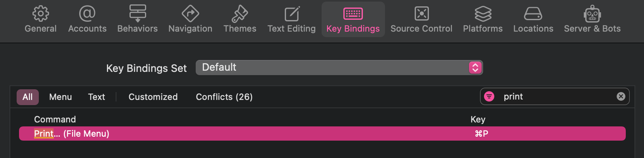Go to the Navigation preferences pane

point(190,19)
